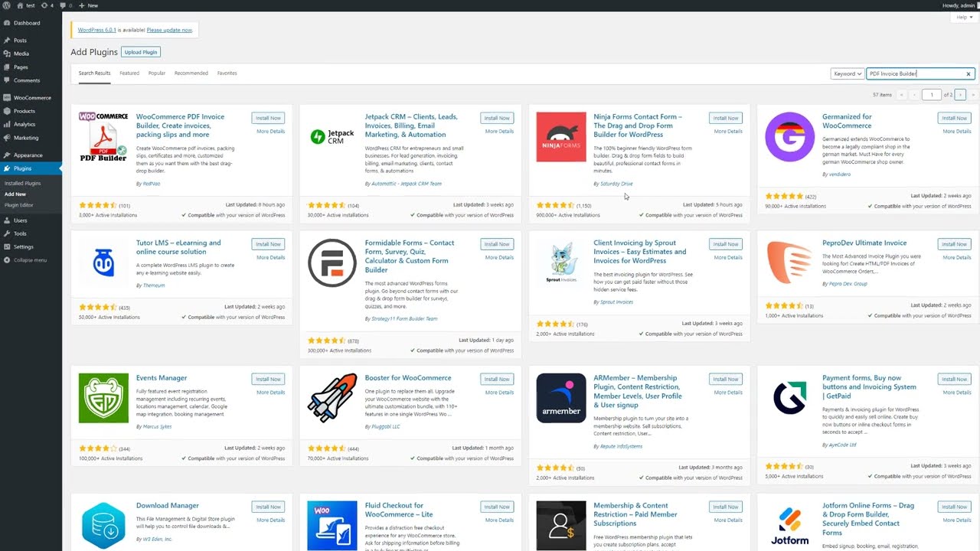
Task: Open the updates icon showing 4
Action: click(47, 5)
